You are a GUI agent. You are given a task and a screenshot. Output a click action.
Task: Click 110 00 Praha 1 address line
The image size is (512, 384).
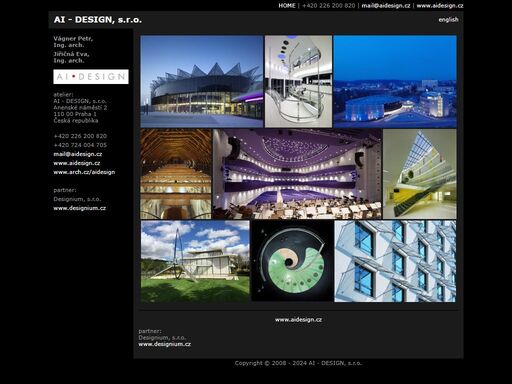(75, 114)
